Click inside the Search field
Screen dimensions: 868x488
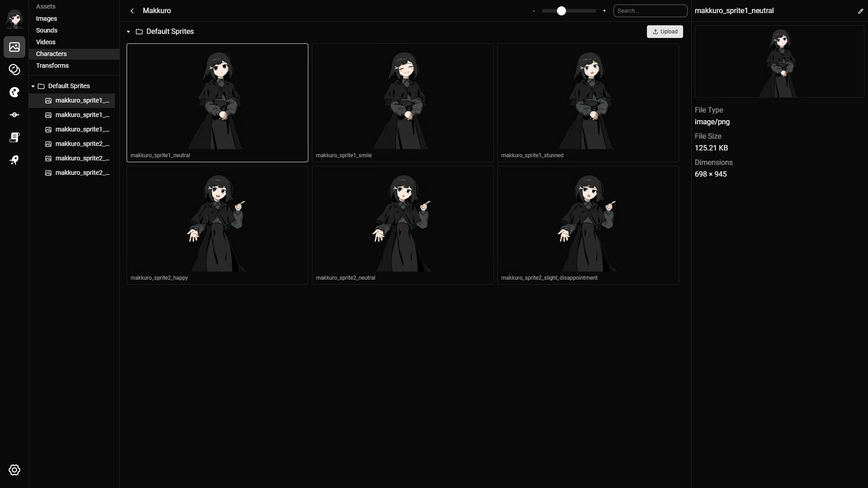pyautogui.click(x=650, y=10)
